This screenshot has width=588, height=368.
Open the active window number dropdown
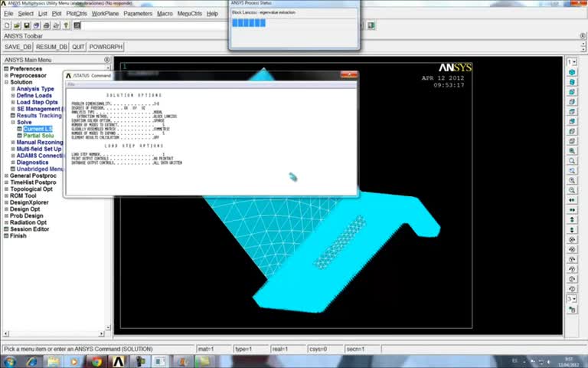(x=572, y=61)
